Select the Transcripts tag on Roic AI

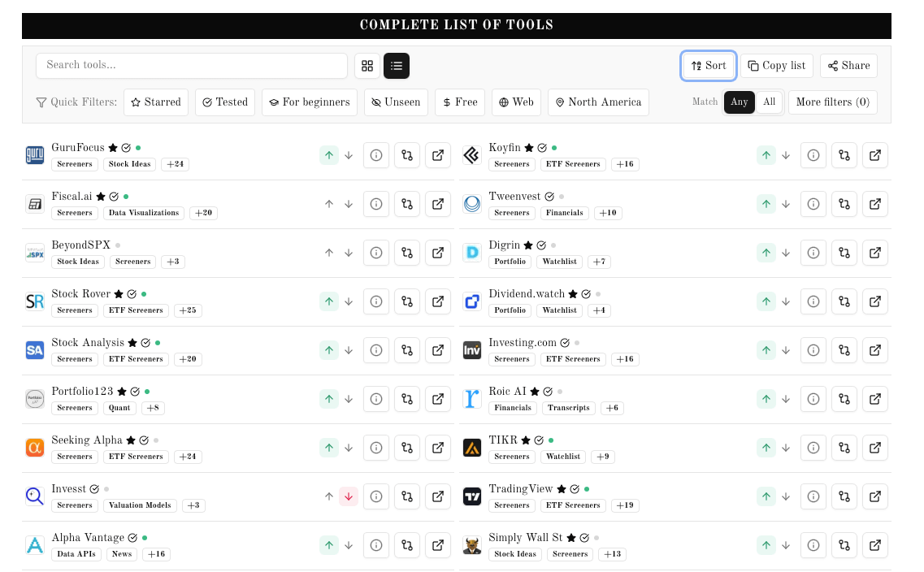pos(568,408)
